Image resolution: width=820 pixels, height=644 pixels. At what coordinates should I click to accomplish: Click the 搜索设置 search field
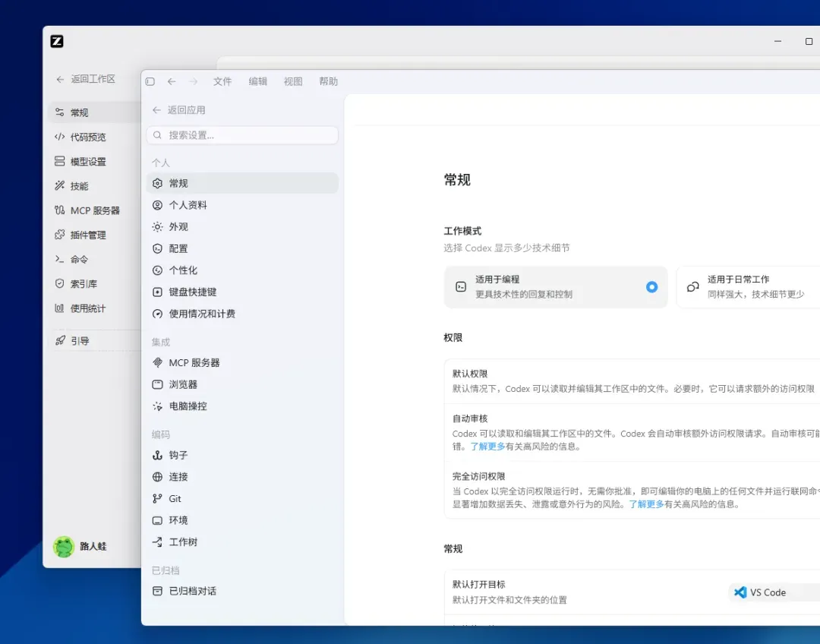tap(242, 135)
